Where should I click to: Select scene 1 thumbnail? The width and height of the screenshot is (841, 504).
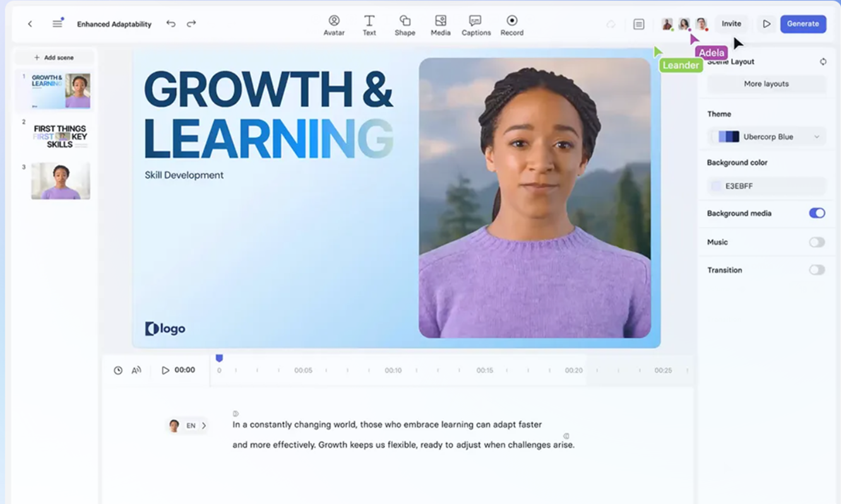pyautogui.click(x=61, y=90)
